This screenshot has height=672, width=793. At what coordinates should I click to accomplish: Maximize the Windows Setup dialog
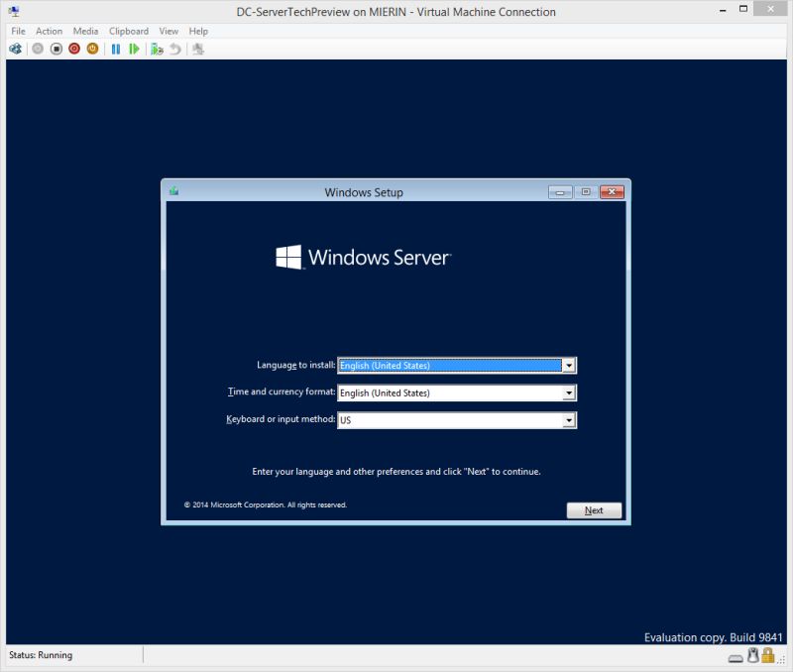pyautogui.click(x=586, y=192)
